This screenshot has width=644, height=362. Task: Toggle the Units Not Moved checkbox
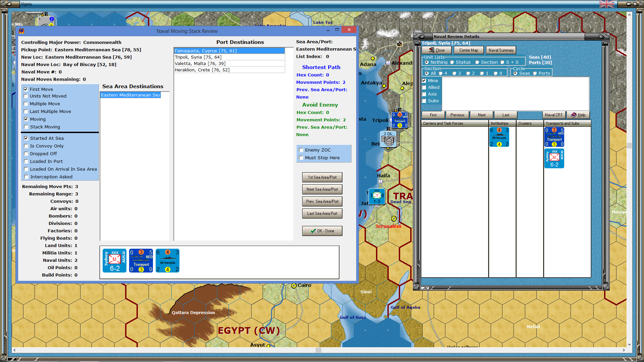26,96
